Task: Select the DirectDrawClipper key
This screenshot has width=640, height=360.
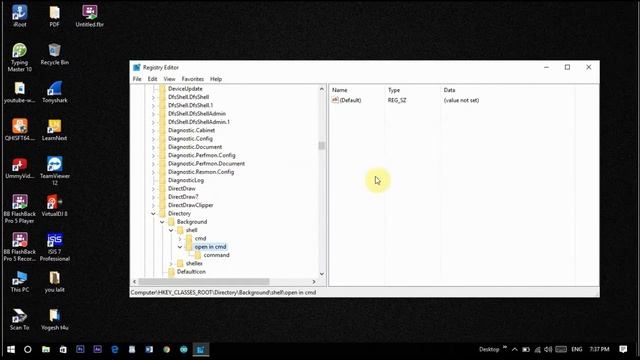Action: pyautogui.click(x=191, y=205)
